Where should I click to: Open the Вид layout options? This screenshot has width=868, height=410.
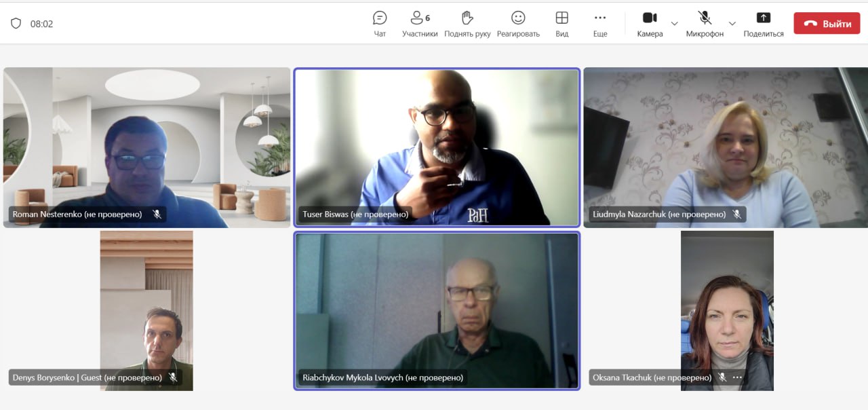click(x=562, y=24)
